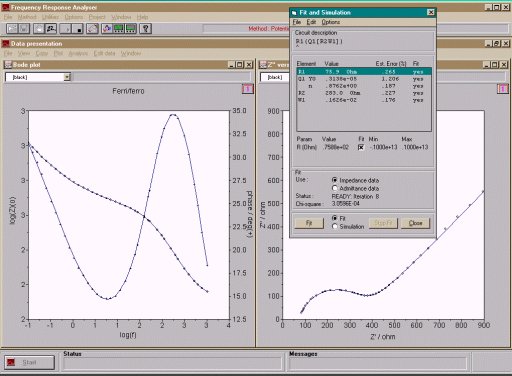Screen dimensions: 512x376
Task: Click the second green monitor toolbar icon
Action: (x=131, y=29)
